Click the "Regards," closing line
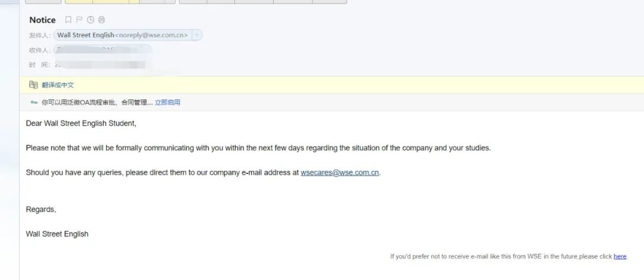644x280 pixels. click(x=41, y=209)
